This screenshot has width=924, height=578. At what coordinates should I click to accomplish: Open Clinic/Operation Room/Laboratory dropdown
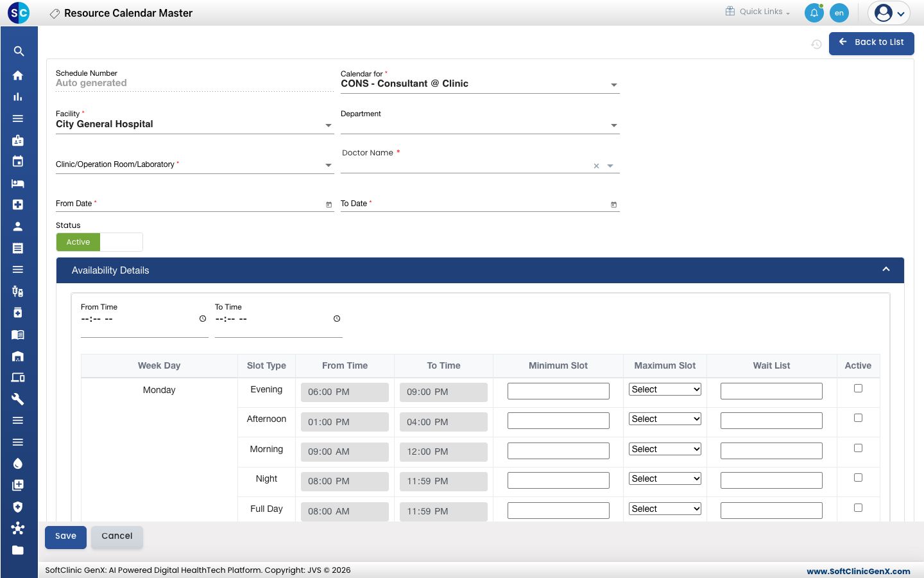coord(194,164)
